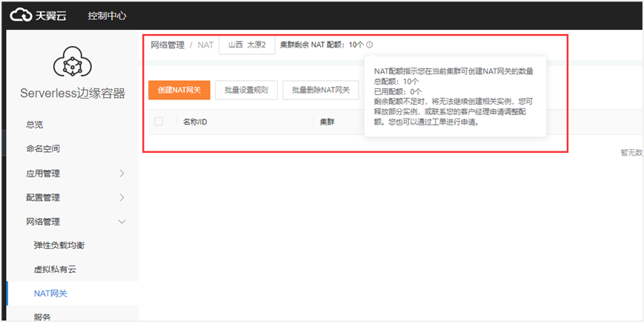
Task: Click 网络管理 in the breadcrumb
Action: point(167,45)
